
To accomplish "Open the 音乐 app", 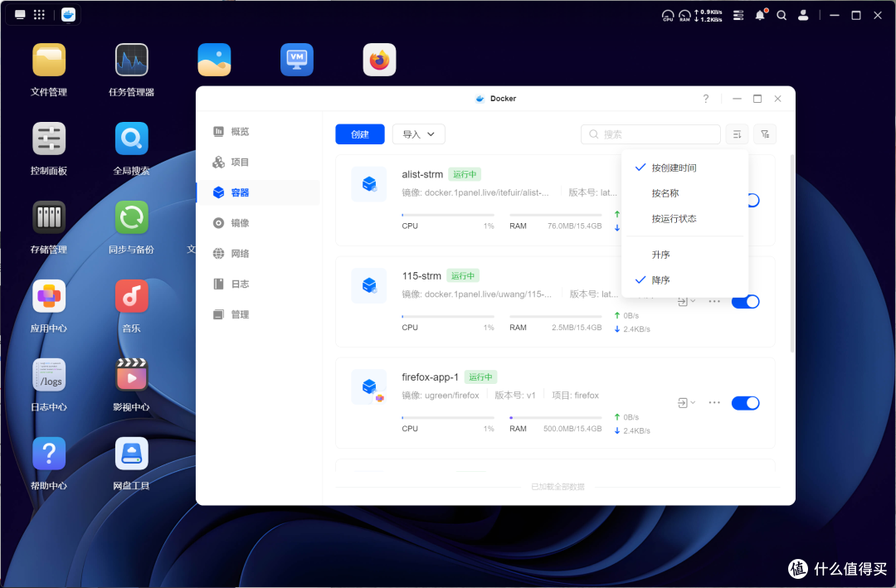I will pyautogui.click(x=131, y=296).
